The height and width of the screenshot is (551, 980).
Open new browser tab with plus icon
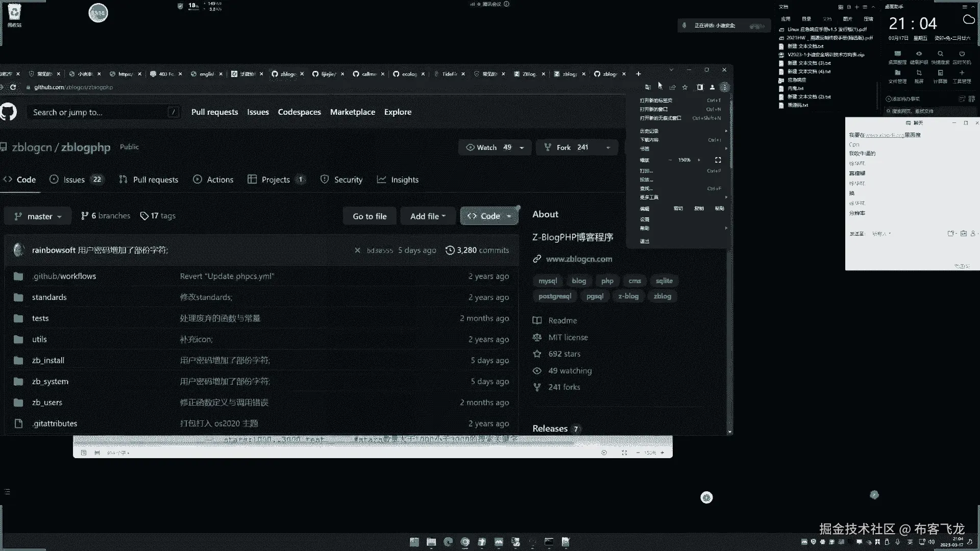click(638, 74)
